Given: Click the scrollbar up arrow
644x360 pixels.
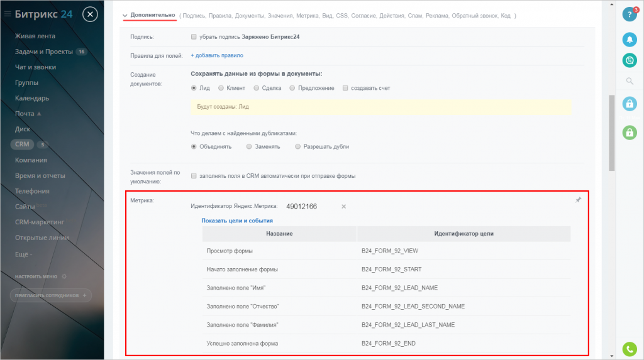Looking at the screenshot, I should click(611, 4).
